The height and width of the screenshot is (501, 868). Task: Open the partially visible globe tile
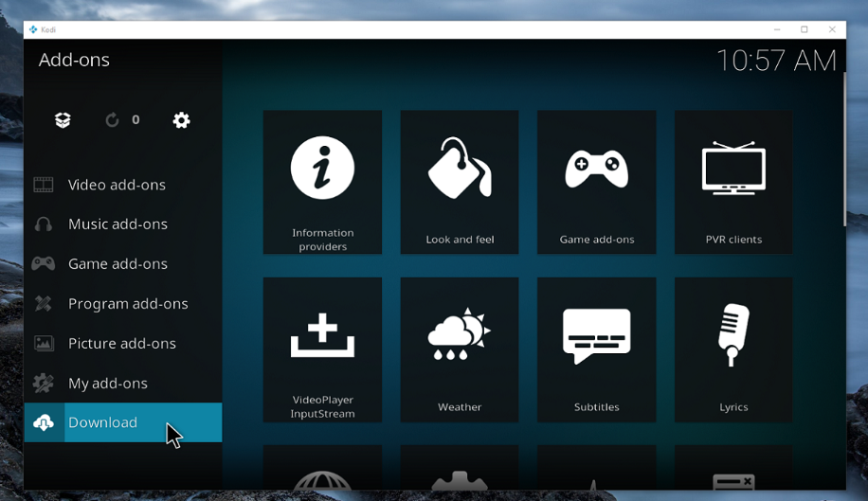tap(323, 467)
